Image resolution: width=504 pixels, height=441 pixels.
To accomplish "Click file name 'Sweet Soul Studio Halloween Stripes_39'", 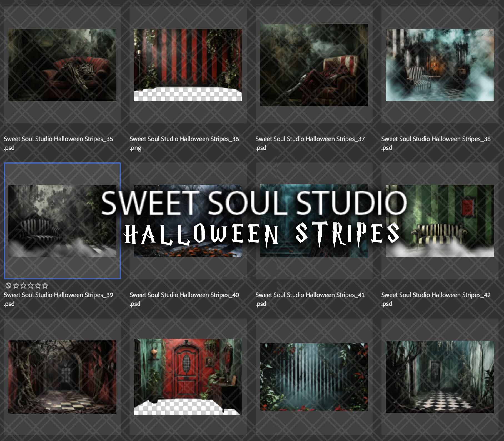I will tap(58, 295).
